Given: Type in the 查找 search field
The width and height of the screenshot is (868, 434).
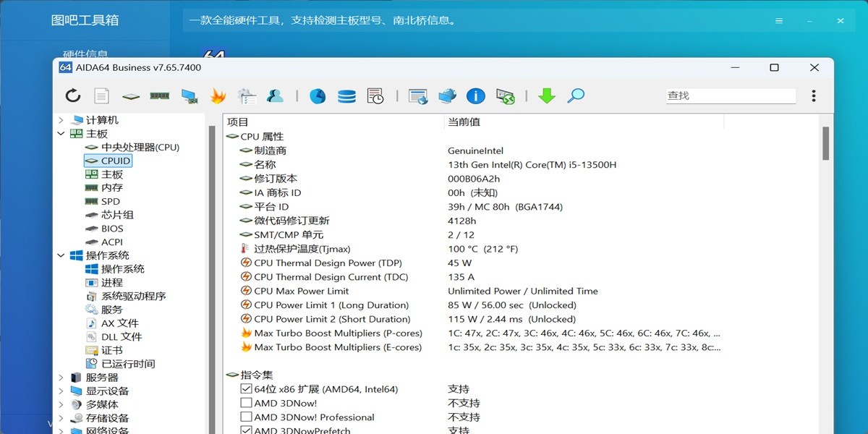Looking at the screenshot, I should (x=731, y=95).
